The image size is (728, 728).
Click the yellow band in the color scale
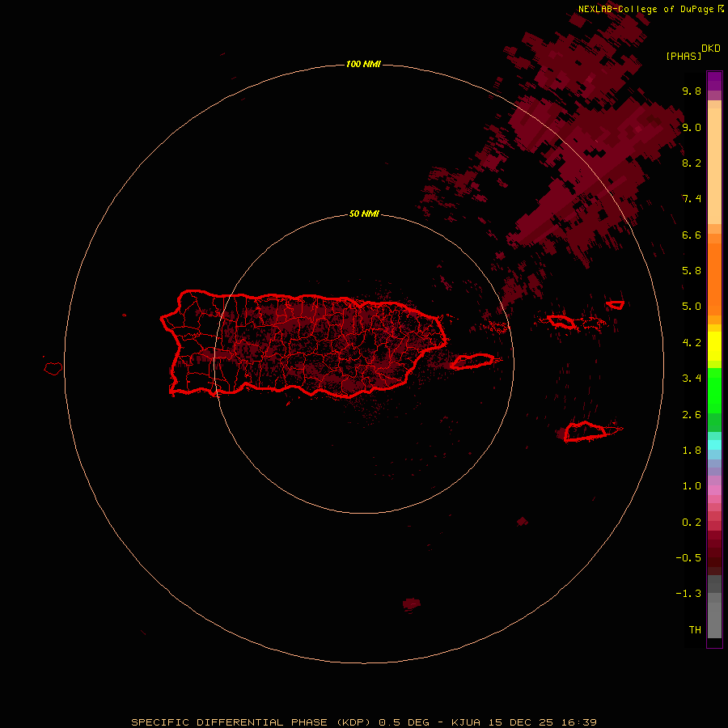(714, 346)
